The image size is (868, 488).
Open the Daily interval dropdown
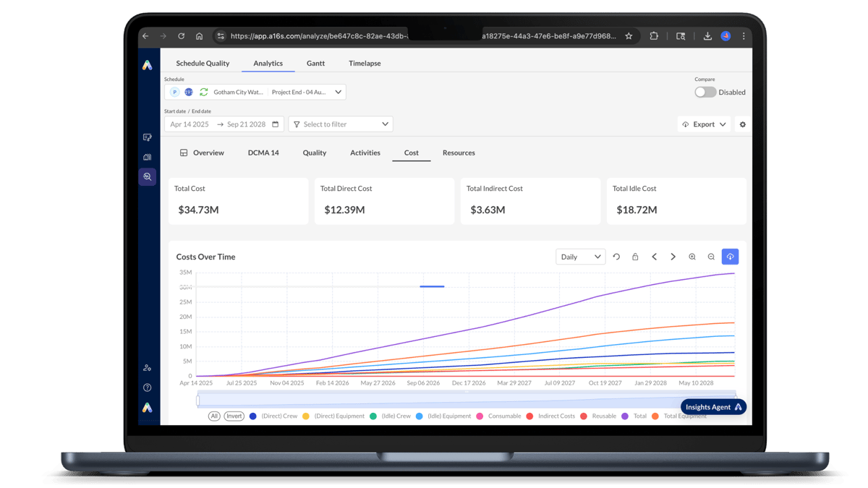pos(581,257)
